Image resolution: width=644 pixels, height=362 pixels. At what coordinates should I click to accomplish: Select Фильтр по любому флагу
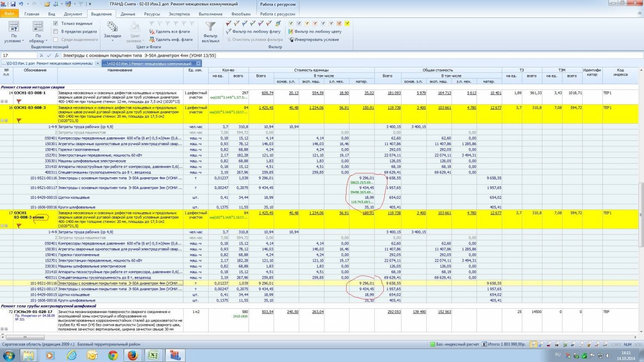253,31
